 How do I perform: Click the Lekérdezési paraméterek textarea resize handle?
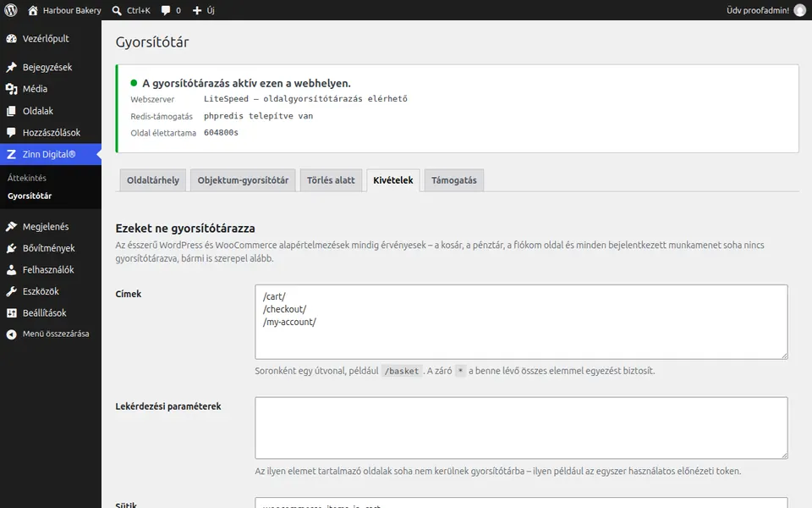pyautogui.click(x=785, y=456)
